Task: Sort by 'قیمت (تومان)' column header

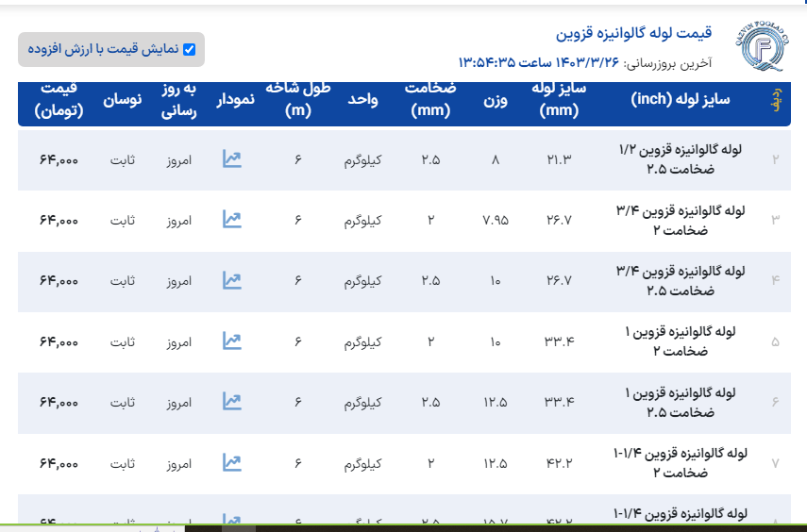Action: [x=59, y=100]
